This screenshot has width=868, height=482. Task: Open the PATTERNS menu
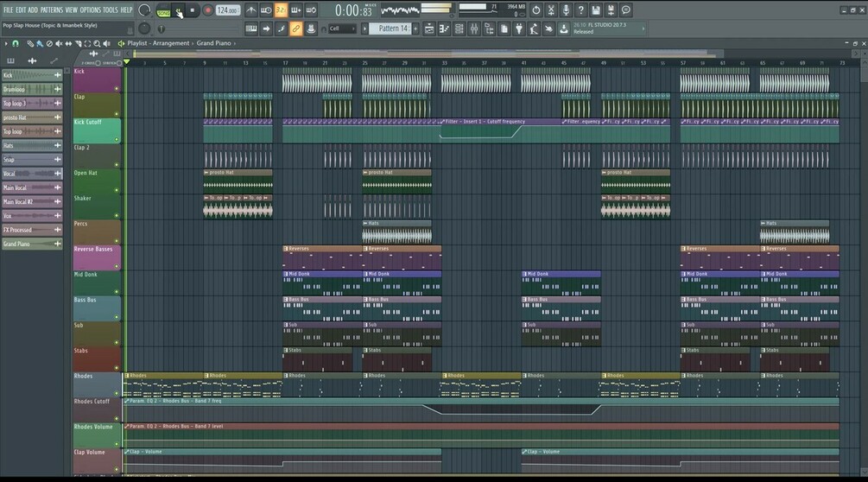click(52, 10)
